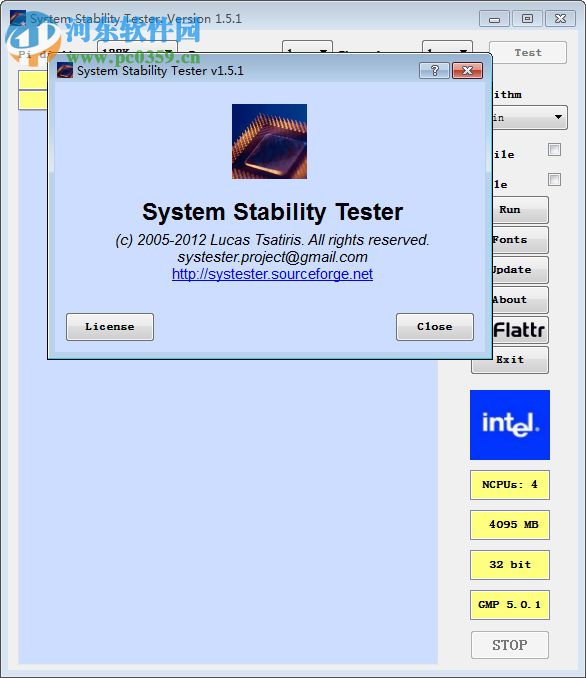Click the About dialog title bar icon
This screenshot has width=586, height=678.
(65, 70)
